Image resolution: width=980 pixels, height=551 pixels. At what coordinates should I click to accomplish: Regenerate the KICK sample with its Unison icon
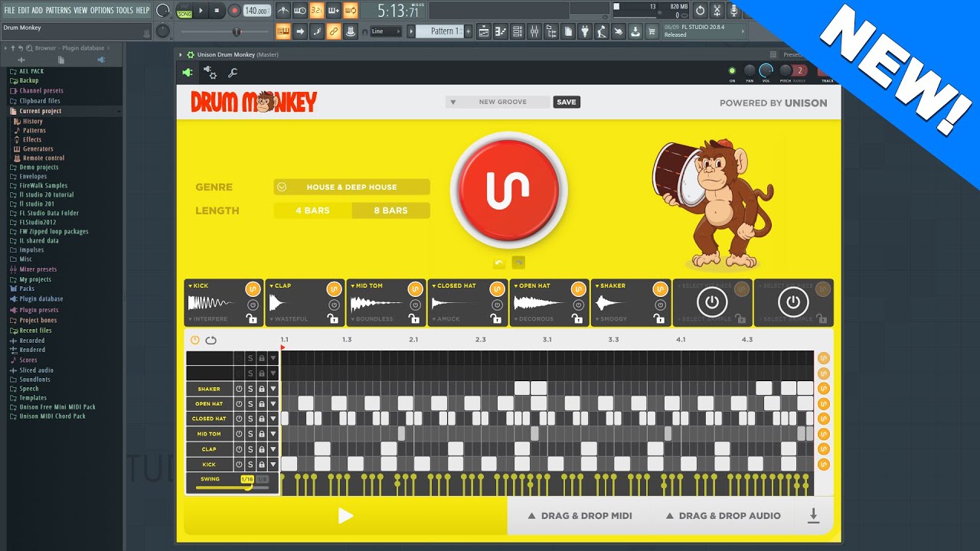click(252, 289)
